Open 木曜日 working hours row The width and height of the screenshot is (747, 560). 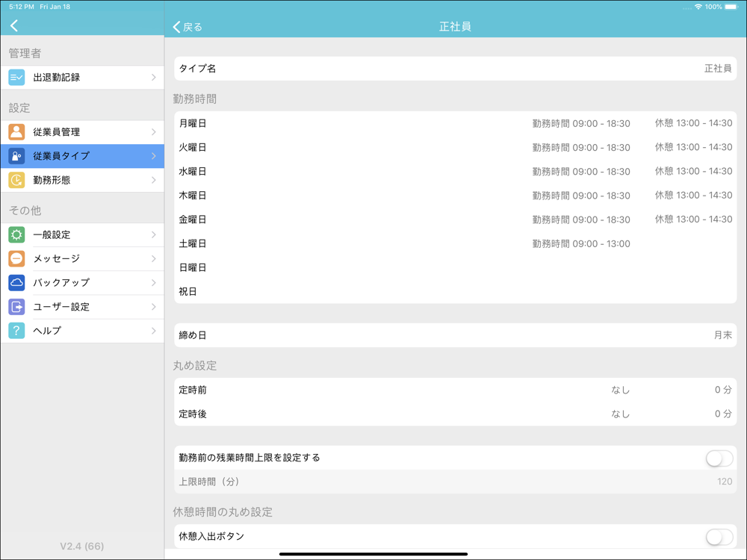click(456, 195)
